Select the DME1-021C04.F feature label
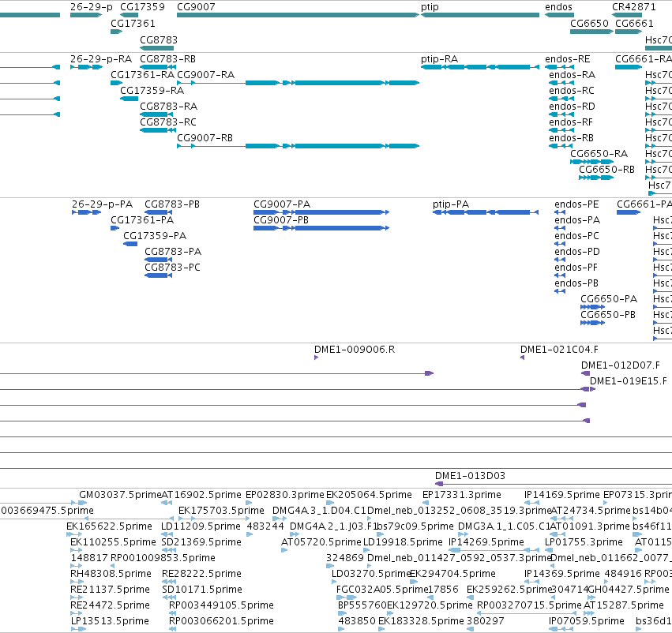This screenshot has height=633, width=672. pos(559,350)
